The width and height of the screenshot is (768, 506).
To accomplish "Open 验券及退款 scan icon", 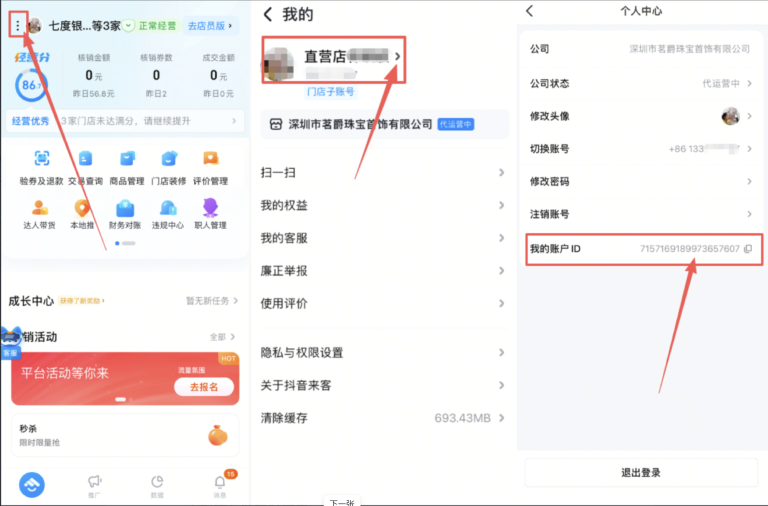I will [x=42, y=159].
